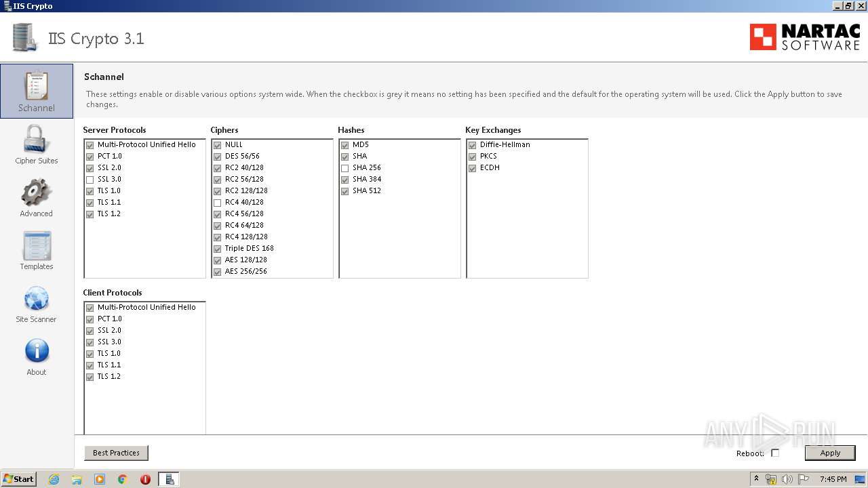Open Windows Explorer from the taskbar

77,479
